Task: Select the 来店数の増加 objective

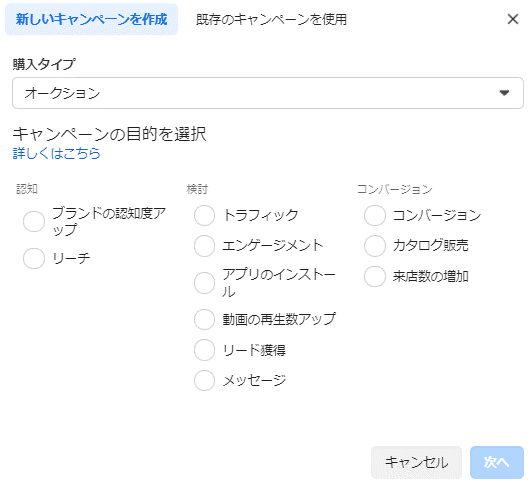Action: click(x=375, y=276)
